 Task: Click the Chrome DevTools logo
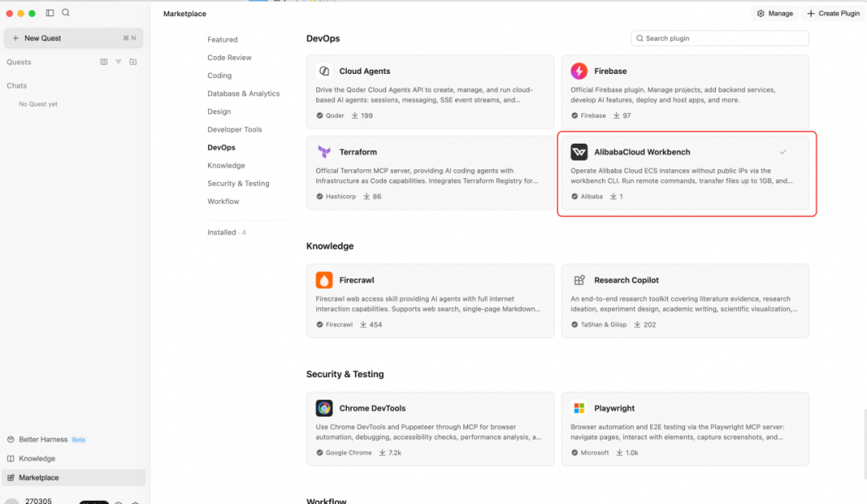pyautogui.click(x=324, y=408)
